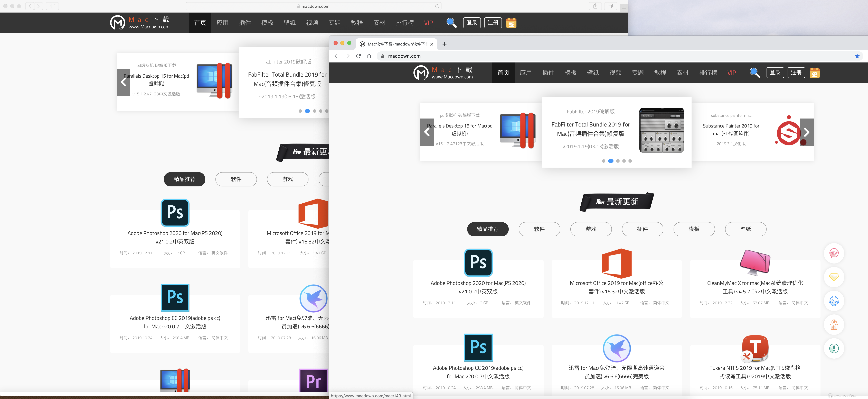Select the first carousel dot in Safari window

tap(300, 111)
